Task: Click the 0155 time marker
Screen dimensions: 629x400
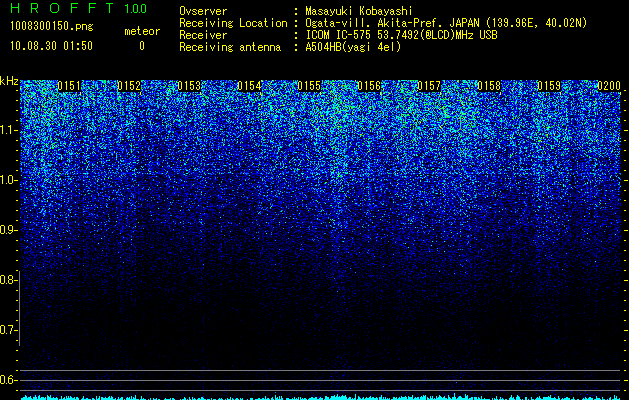Action: point(309,86)
